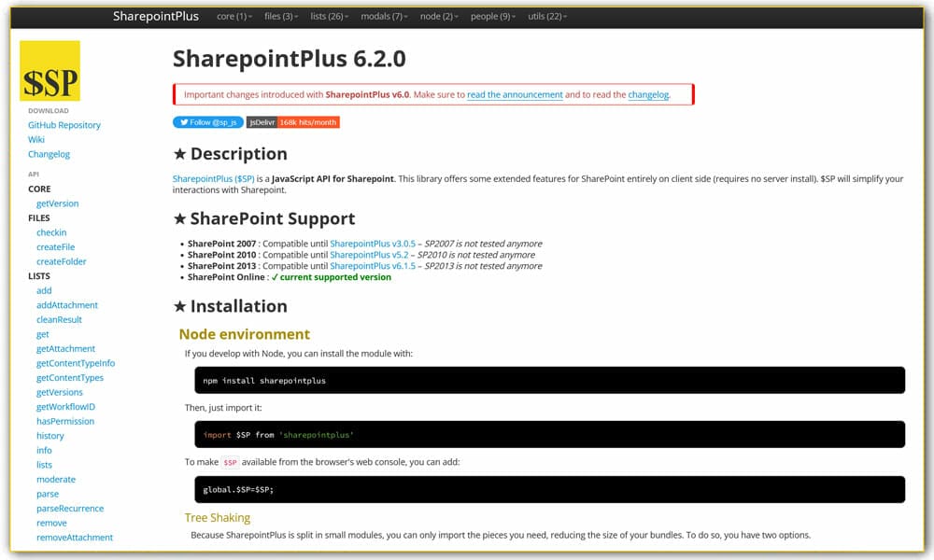Open the getVersion documentation under CORE

pyautogui.click(x=57, y=203)
